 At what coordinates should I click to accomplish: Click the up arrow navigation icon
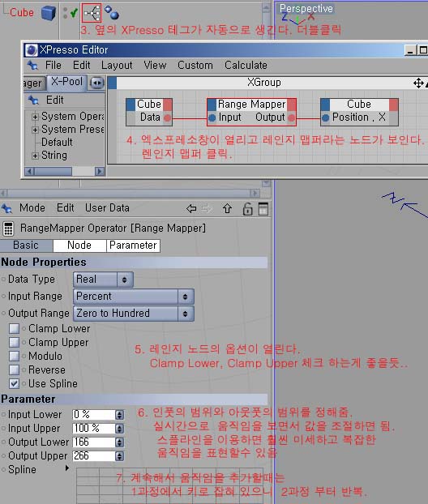click(x=227, y=208)
